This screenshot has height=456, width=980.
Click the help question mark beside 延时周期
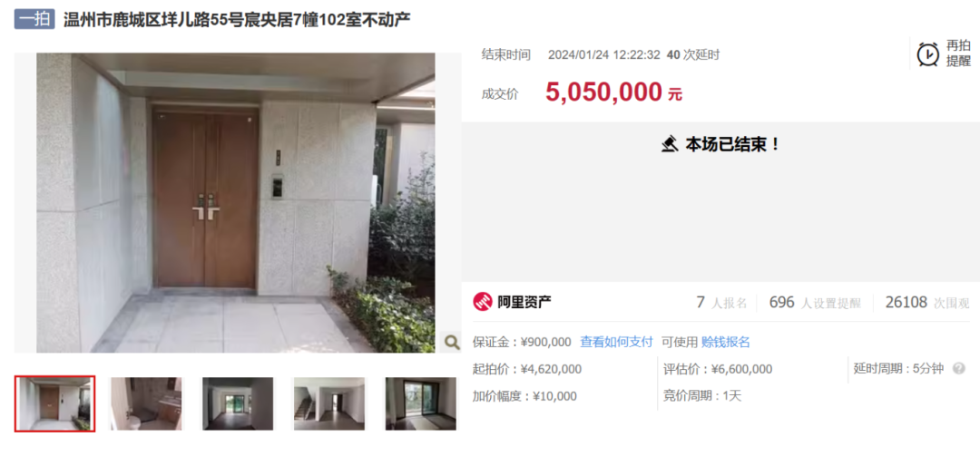coord(958,369)
